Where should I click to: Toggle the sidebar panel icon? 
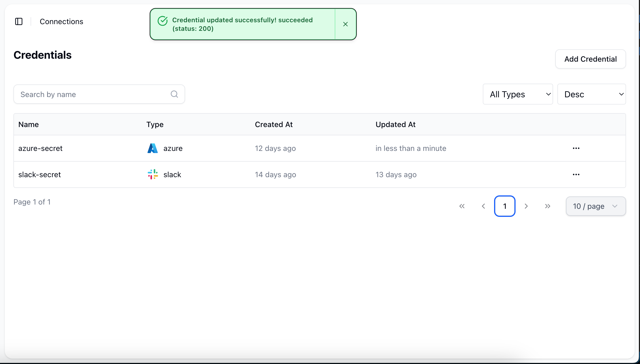19,21
